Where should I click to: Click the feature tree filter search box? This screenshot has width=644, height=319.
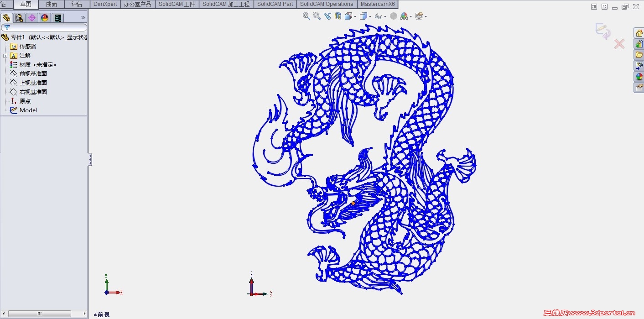point(46,27)
